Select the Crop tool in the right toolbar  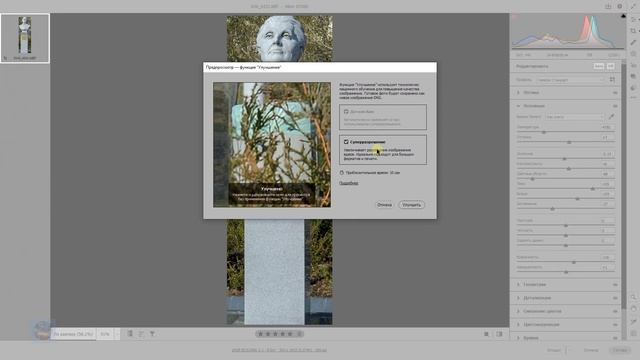(633, 31)
